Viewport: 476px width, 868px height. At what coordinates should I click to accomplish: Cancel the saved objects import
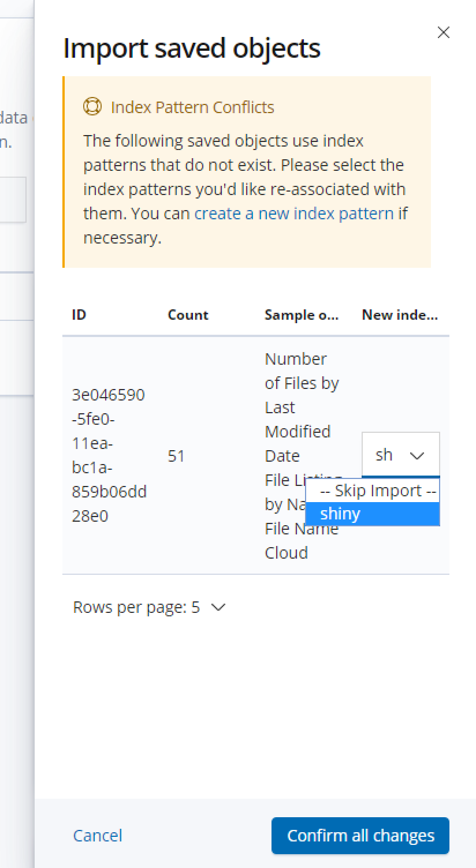tap(98, 835)
